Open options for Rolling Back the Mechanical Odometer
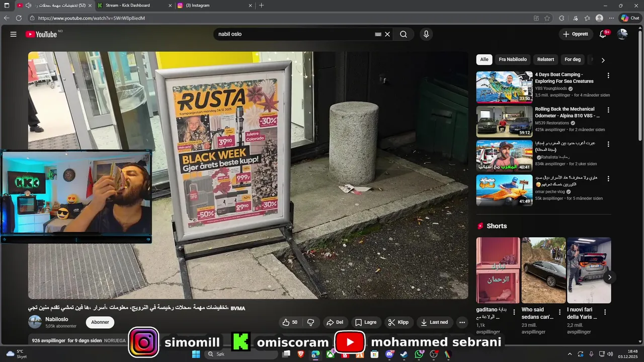The height and width of the screenshot is (362, 644). [608, 110]
